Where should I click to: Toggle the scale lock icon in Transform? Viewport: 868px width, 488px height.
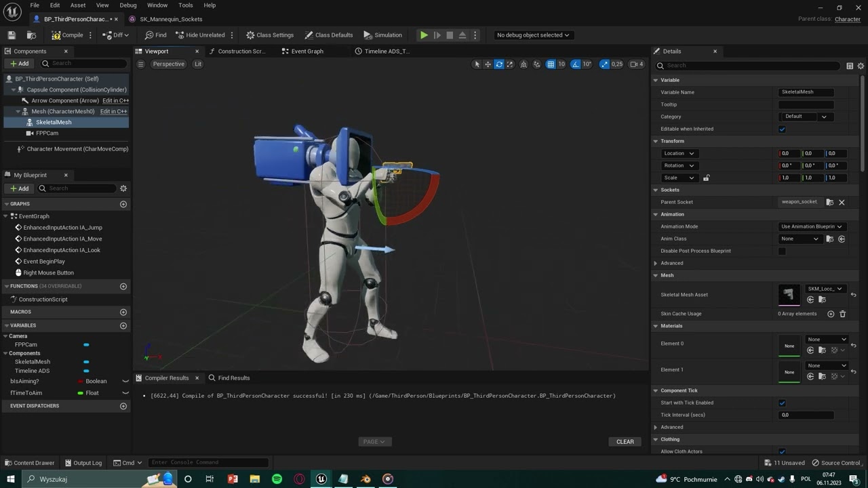(706, 178)
